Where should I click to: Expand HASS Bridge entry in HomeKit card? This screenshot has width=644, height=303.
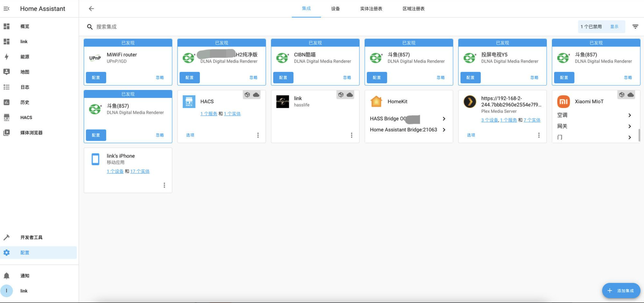click(409, 119)
